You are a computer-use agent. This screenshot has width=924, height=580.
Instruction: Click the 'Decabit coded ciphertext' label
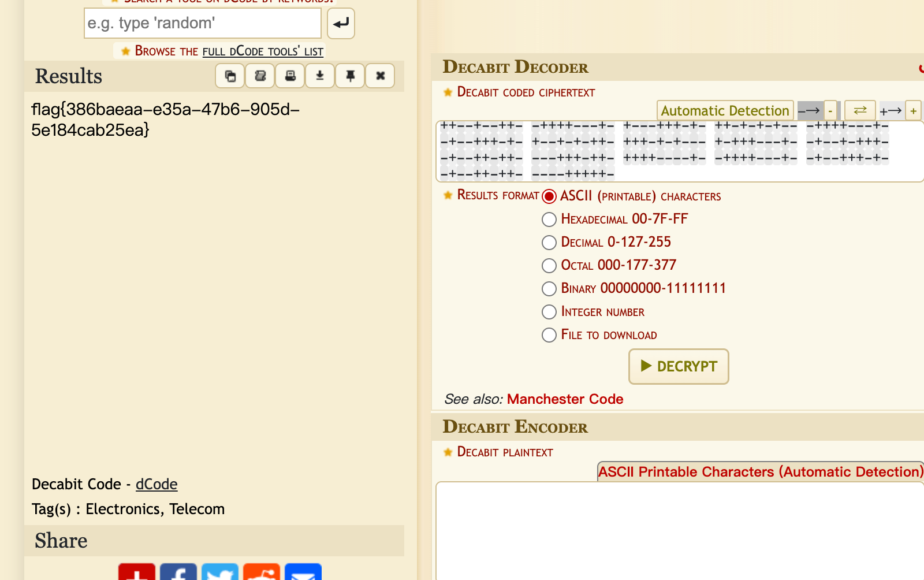pos(526,92)
